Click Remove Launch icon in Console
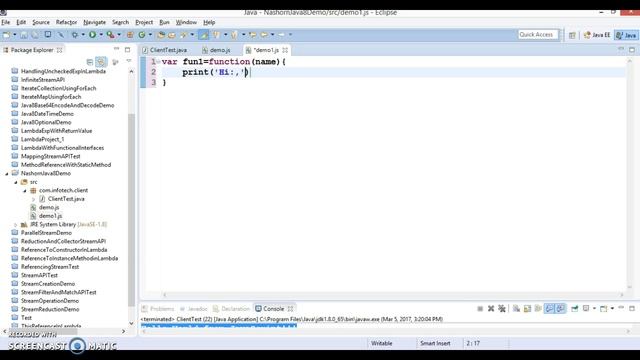The width and height of the screenshot is (640, 360). point(491,309)
